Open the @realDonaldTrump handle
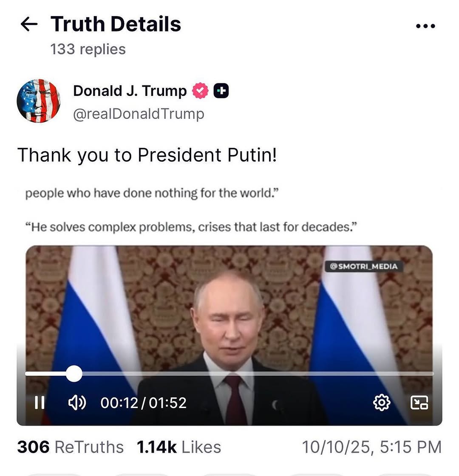459x476 pixels. pos(139,114)
